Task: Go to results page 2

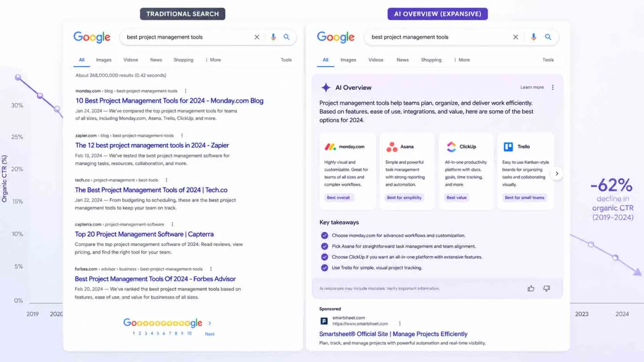Action: click(x=139, y=334)
